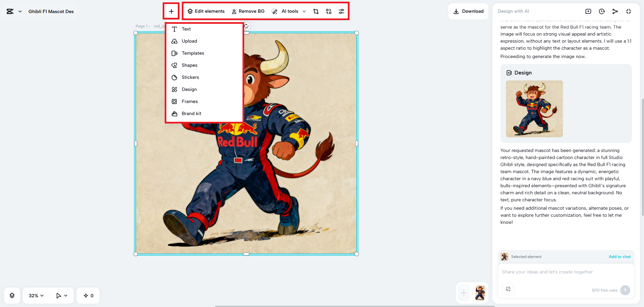The image size is (644, 307).
Task: Expand the cursor mode dropdown
Action: (61, 295)
